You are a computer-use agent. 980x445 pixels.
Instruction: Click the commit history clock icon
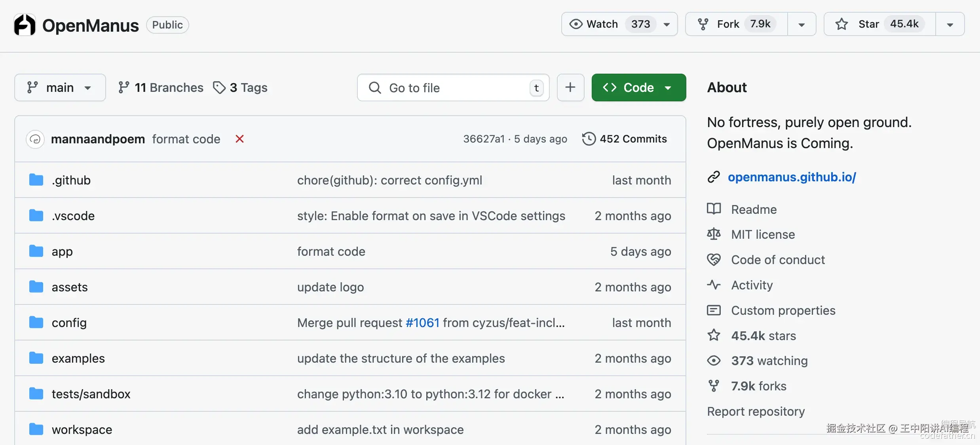tap(589, 139)
